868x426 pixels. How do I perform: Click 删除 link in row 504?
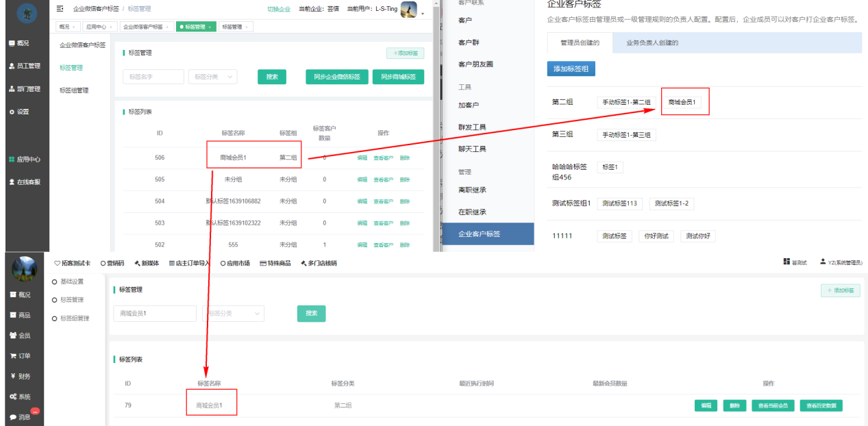[405, 201]
